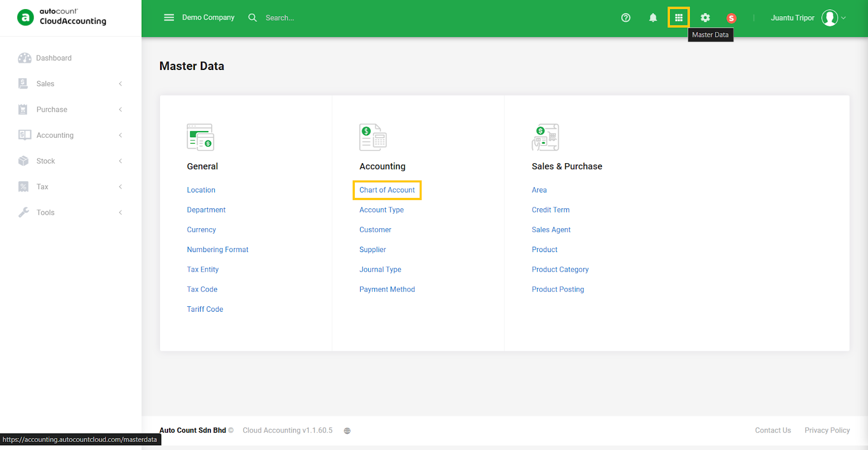Open the Credit Term link
The image size is (868, 450).
(x=551, y=210)
